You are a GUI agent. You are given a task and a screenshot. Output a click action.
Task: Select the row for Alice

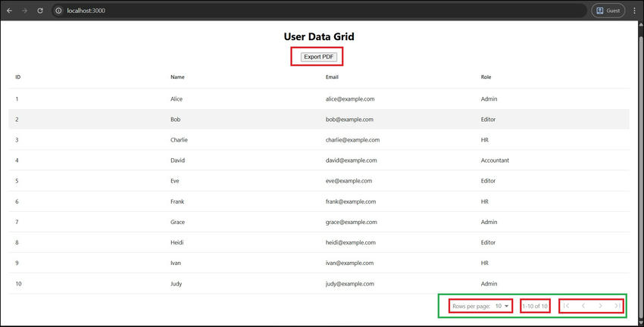(x=177, y=99)
